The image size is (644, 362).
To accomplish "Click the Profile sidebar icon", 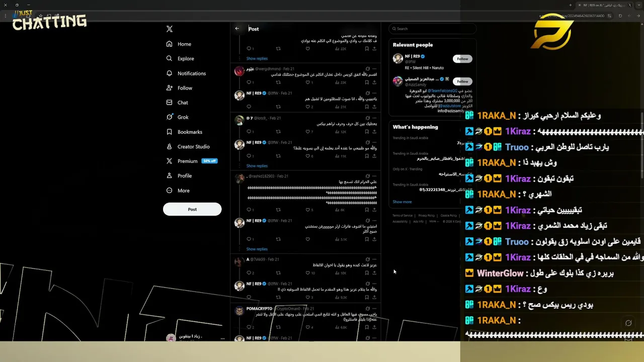I will (170, 175).
